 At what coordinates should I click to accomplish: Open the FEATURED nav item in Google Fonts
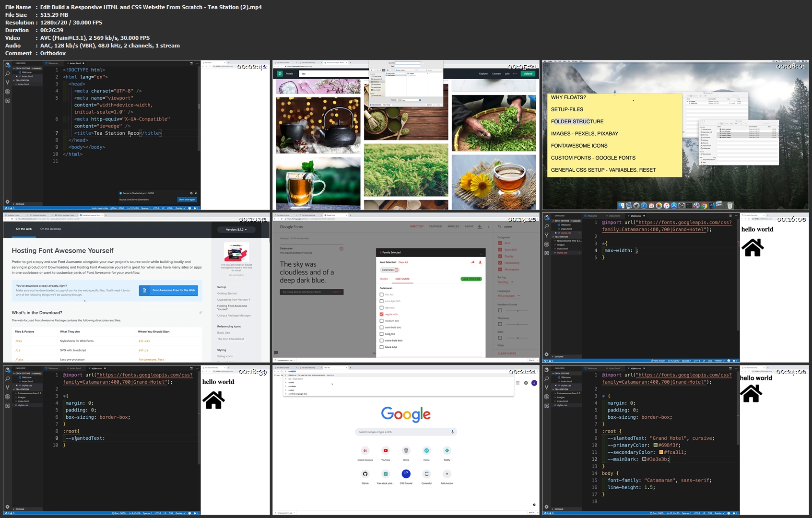point(435,226)
